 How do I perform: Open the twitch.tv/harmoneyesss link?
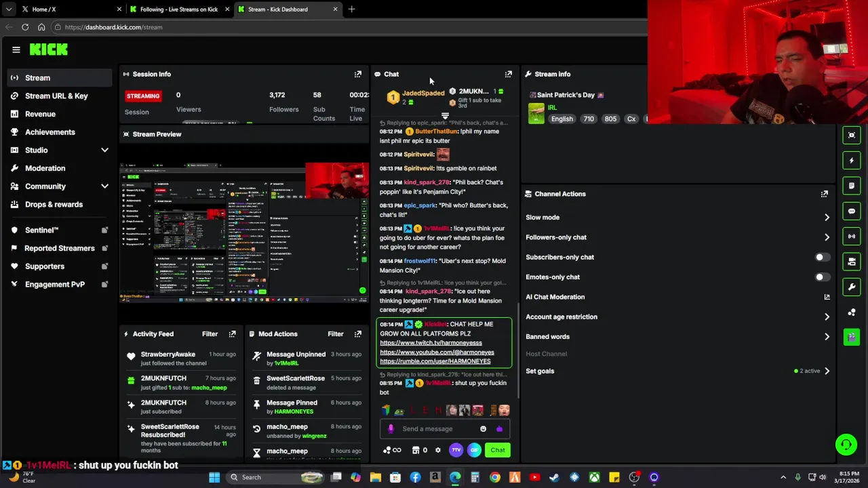tap(431, 343)
